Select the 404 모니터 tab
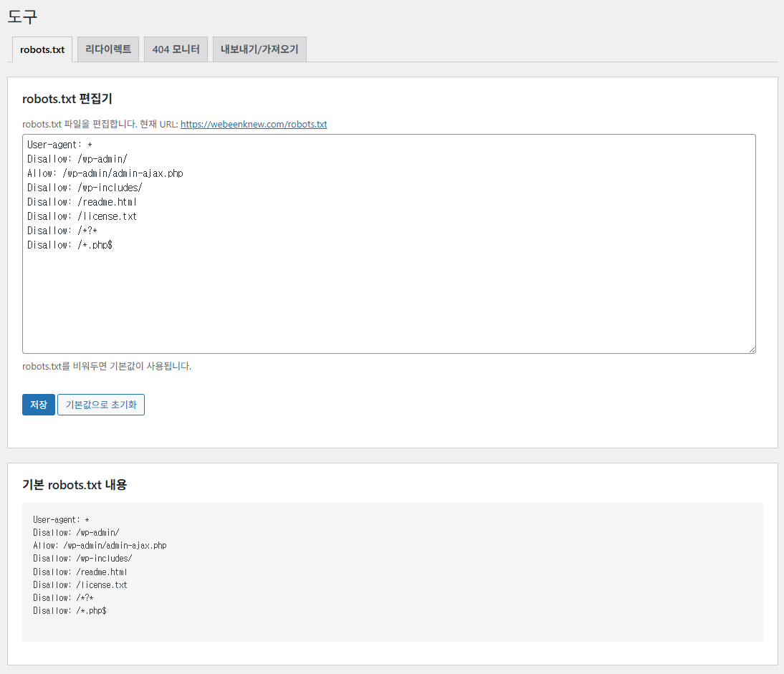The width and height of the screenshot is (784, 674). pos(176,49)
